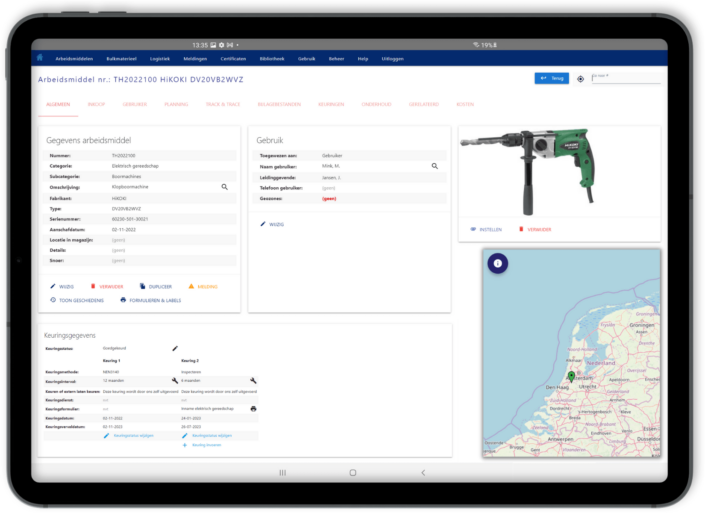This screenshot has height=513, width=705.
Task: Click the HiKOKI drill photo
Action: (528, 171)
